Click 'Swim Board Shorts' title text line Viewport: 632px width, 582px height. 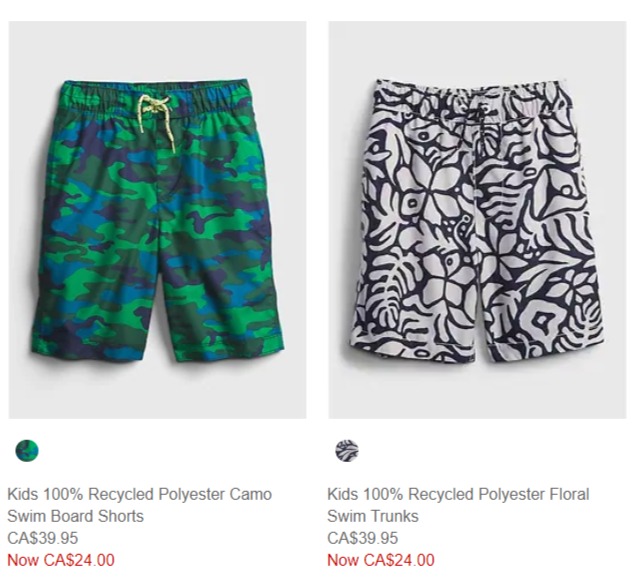point(75,516)
